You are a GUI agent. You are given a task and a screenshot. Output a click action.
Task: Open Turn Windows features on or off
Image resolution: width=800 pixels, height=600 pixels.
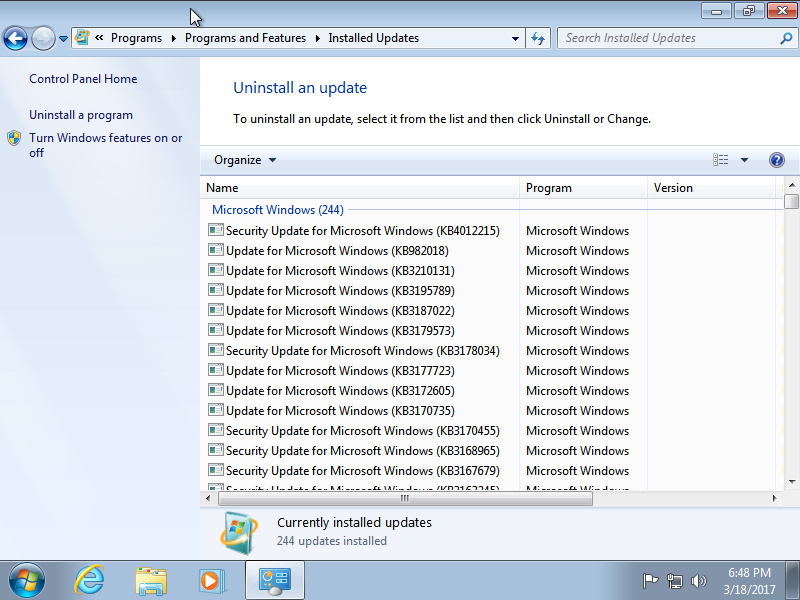[x=106, y=145]
